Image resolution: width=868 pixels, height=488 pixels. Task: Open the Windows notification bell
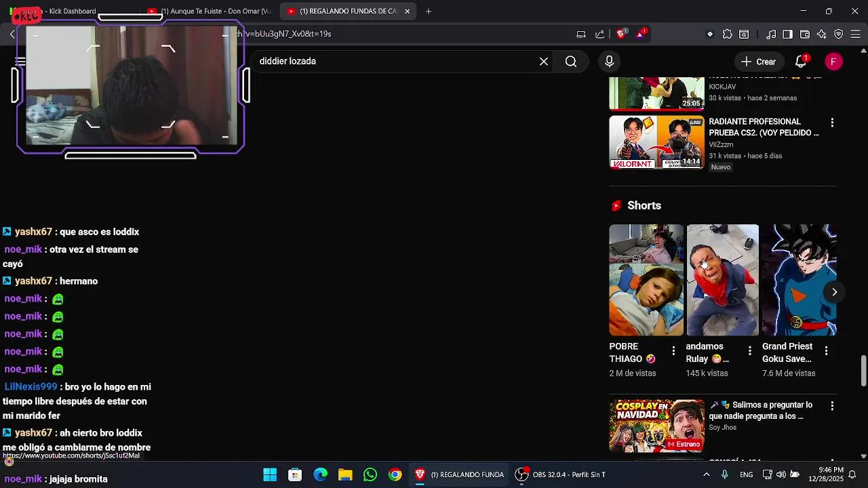point(852,474)
